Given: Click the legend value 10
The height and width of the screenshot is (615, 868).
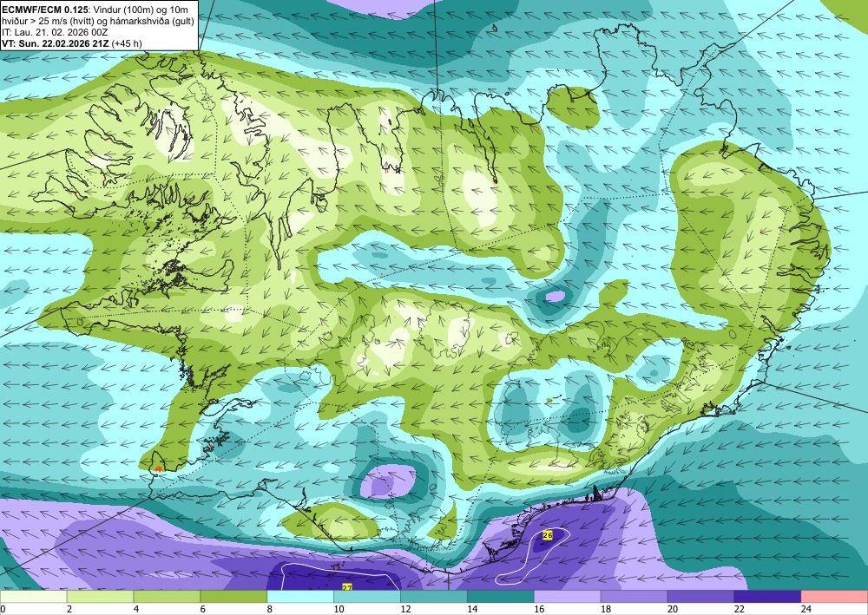Looking at the screenshot, I should [339, 609].
